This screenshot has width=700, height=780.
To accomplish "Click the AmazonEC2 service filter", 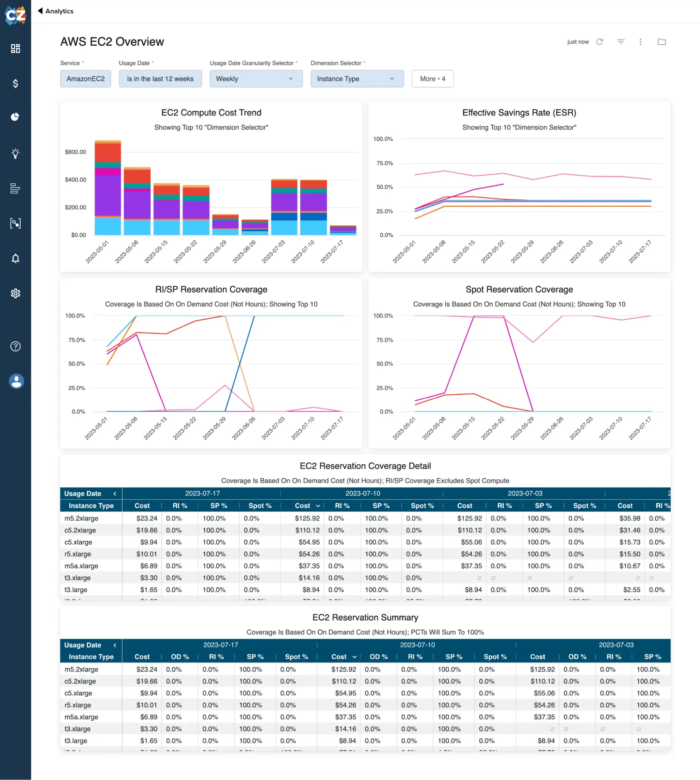I will point(85,79).
